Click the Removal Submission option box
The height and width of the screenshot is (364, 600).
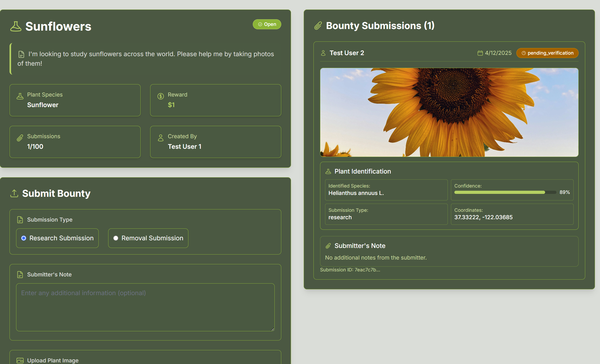148,238
